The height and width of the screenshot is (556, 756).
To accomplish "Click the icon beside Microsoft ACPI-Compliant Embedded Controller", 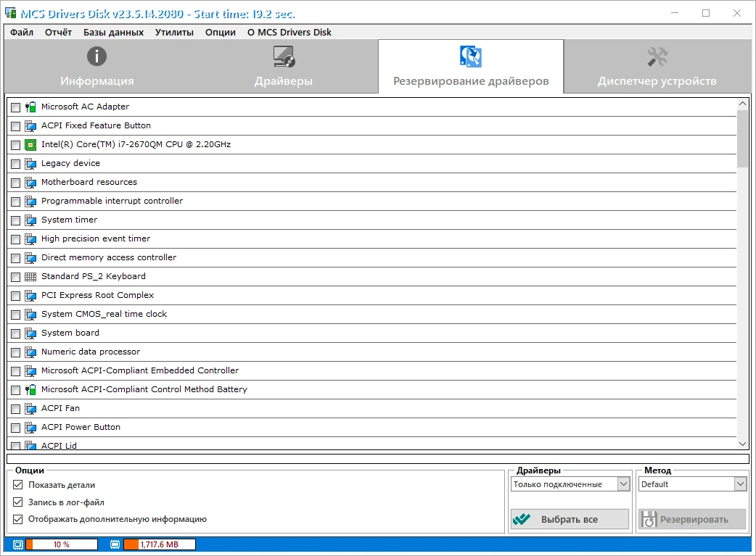I will 30,370.
